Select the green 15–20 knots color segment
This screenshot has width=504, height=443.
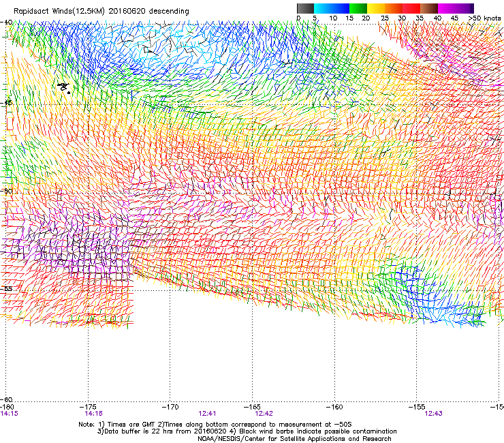click(358, 8)
